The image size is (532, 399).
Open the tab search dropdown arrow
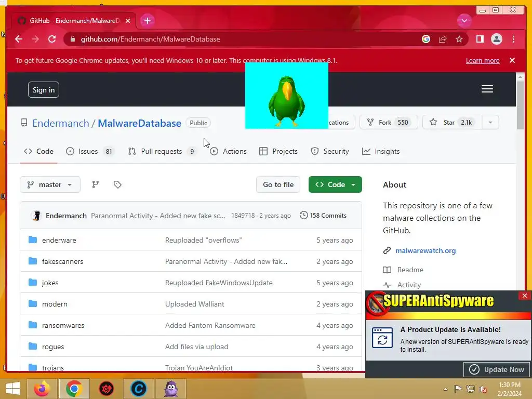tap(464, 21)
